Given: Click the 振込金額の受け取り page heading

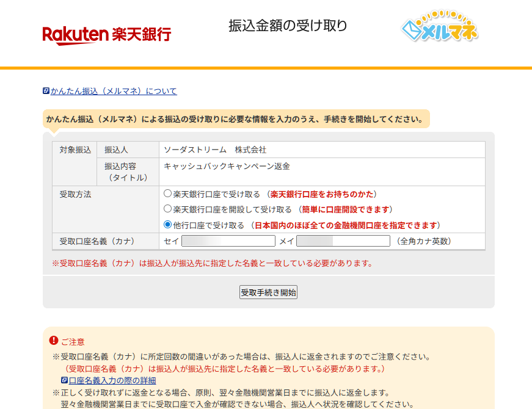Looking at the screenshot, I should tap(288, 26).
